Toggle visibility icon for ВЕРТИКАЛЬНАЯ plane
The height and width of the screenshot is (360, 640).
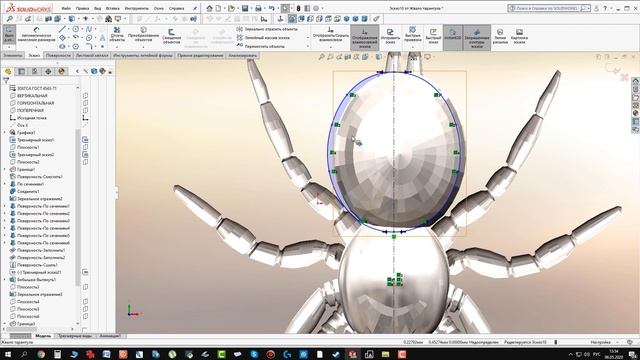(x=85, y=96)
